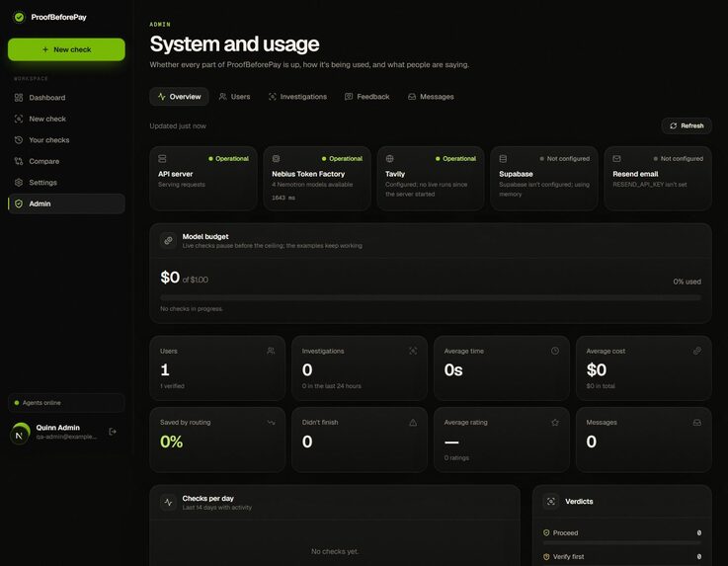Screen dimensions: 728x566
Task: Click the Admin shield icon
Action: click(19, 203)
